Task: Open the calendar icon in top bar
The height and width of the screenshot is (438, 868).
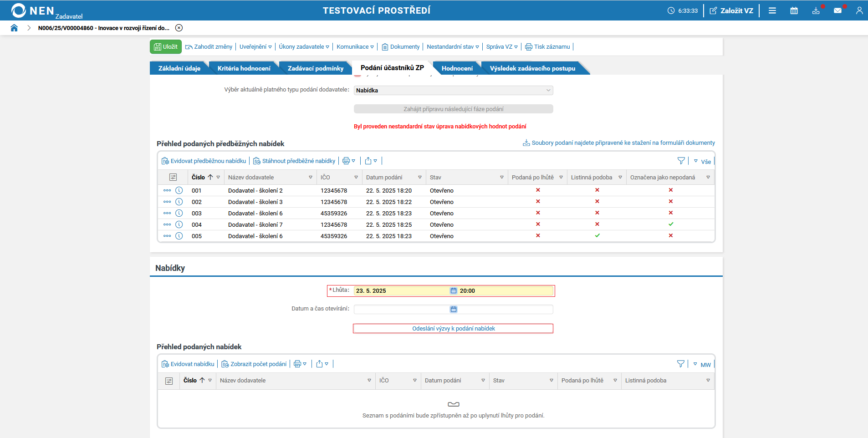Action: pyautogui.click(x=794, y=10)
